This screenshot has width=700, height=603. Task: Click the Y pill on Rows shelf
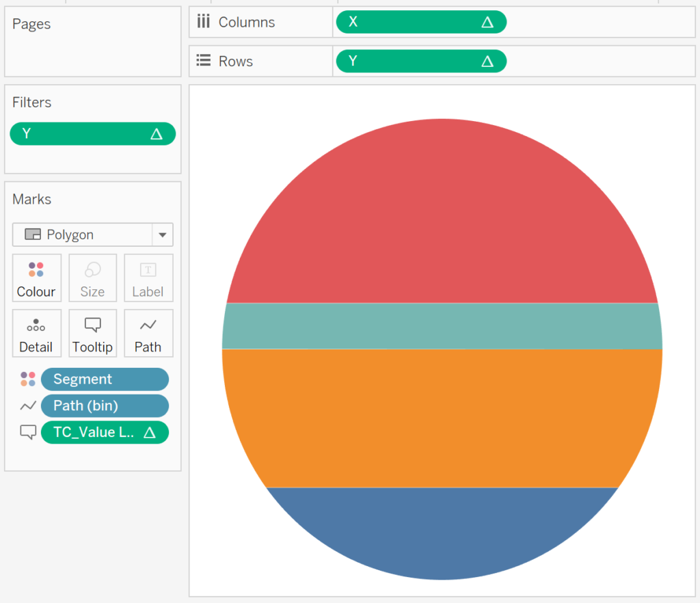point(421,61)
